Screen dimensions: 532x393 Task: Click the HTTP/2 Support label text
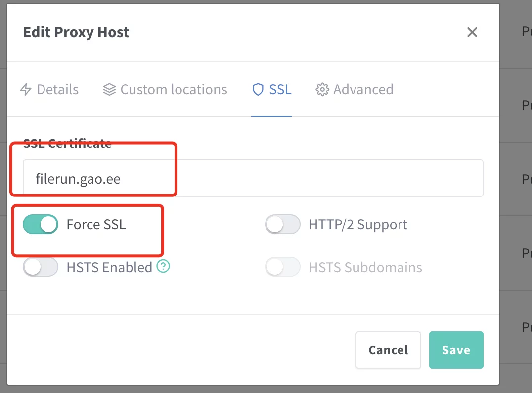coord(358,225)
